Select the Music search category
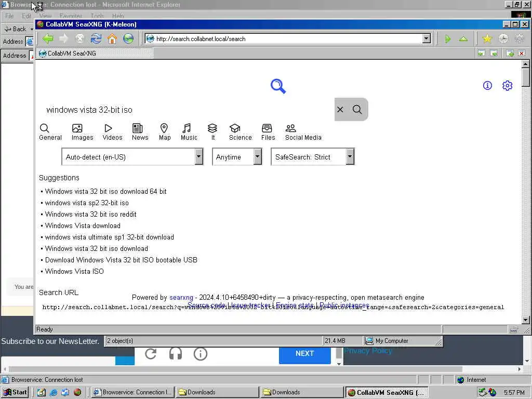Viewport: 532px width, 399px height. coord(189,132)
